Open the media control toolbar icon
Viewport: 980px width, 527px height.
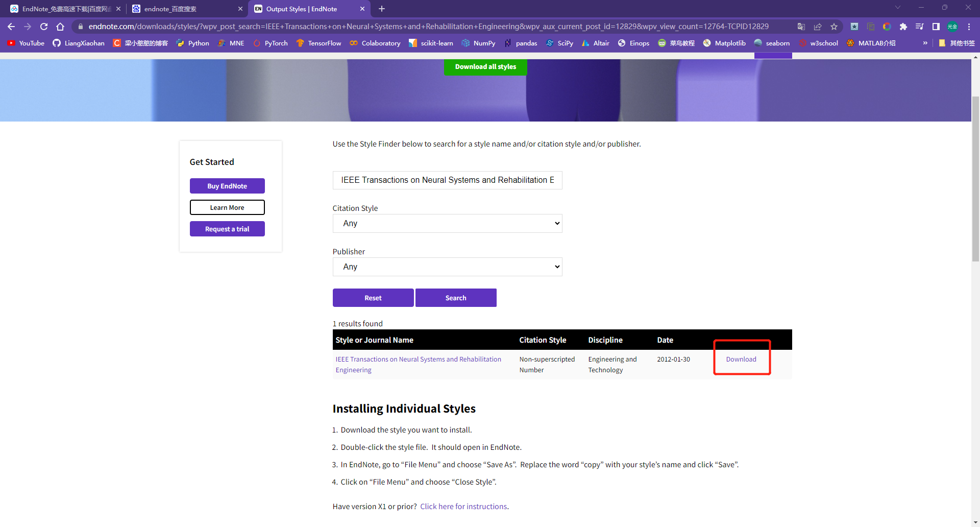click(x=920, y=27)
